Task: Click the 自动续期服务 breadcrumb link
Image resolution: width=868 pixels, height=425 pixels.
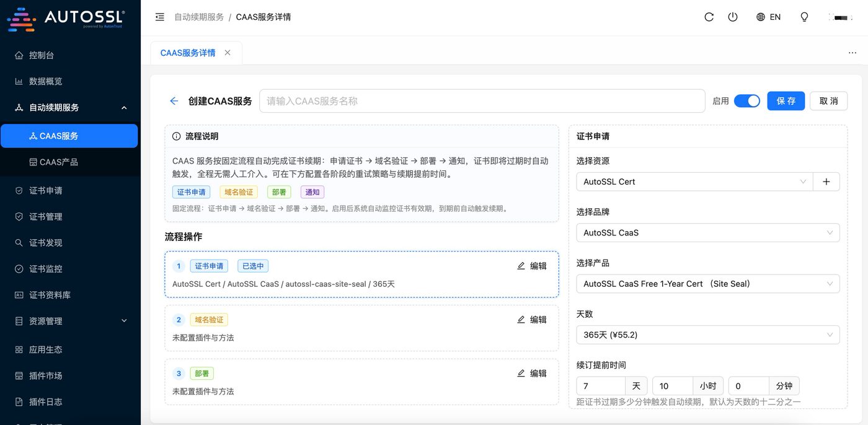Action: pos(199,17)
